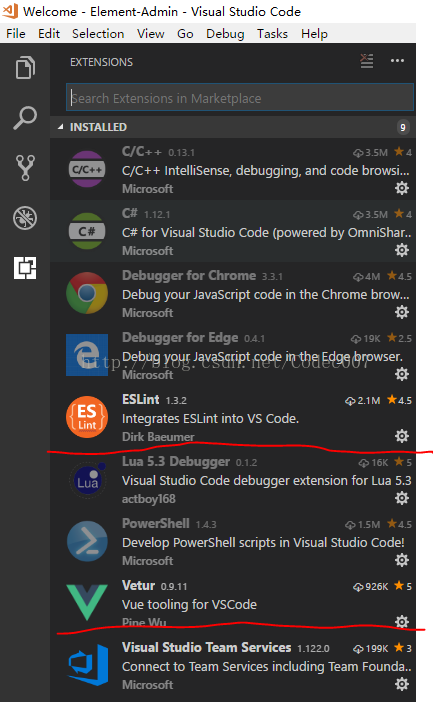Select the C/C++ extension title
The height and width of the screenshot is (702, 433).
coord(141,152)
